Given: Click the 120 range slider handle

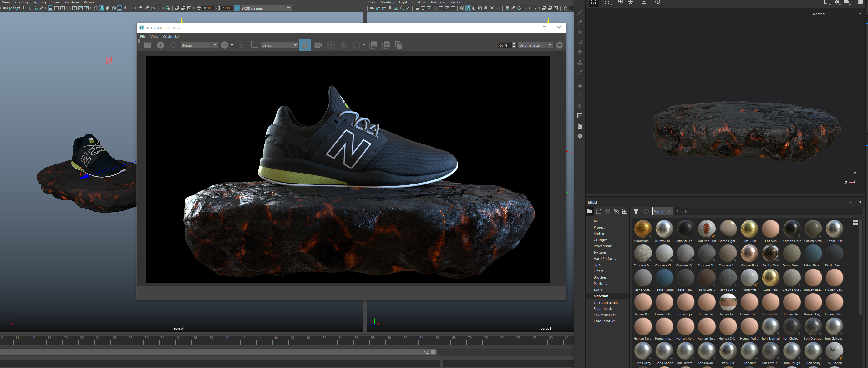Looking at the screenshot, I should pyautogui.click(x=433, y=352).
